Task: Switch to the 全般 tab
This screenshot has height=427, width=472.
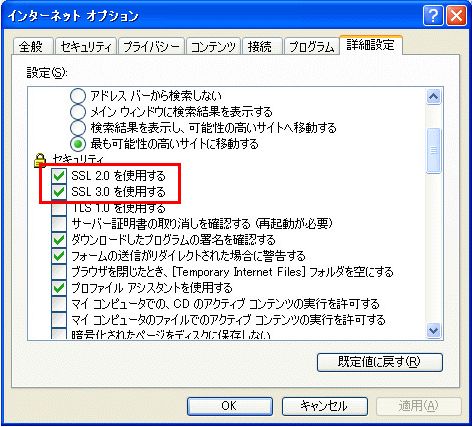Action: pyautogui.click(x=31, y=46)
